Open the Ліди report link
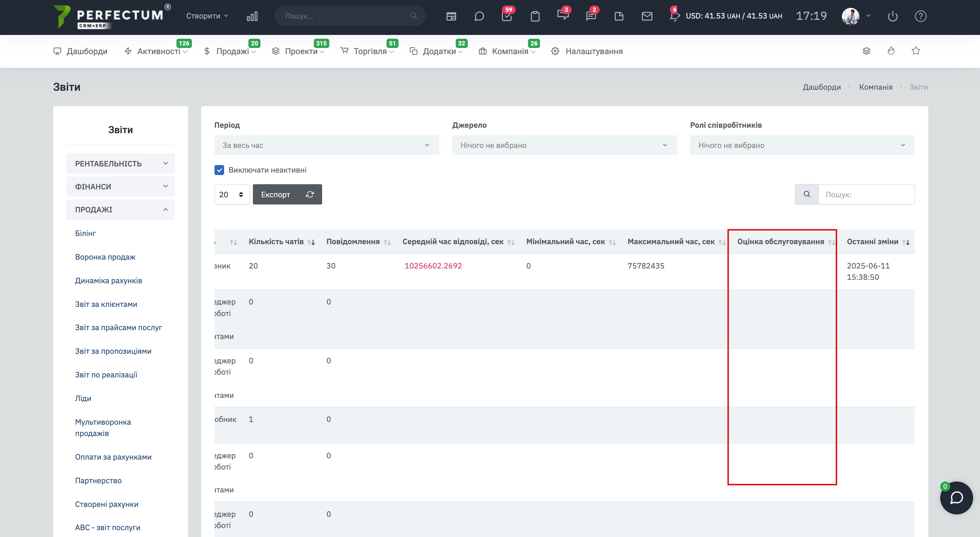This screenshot has height=537, width=980. click(x=83, y=398)
